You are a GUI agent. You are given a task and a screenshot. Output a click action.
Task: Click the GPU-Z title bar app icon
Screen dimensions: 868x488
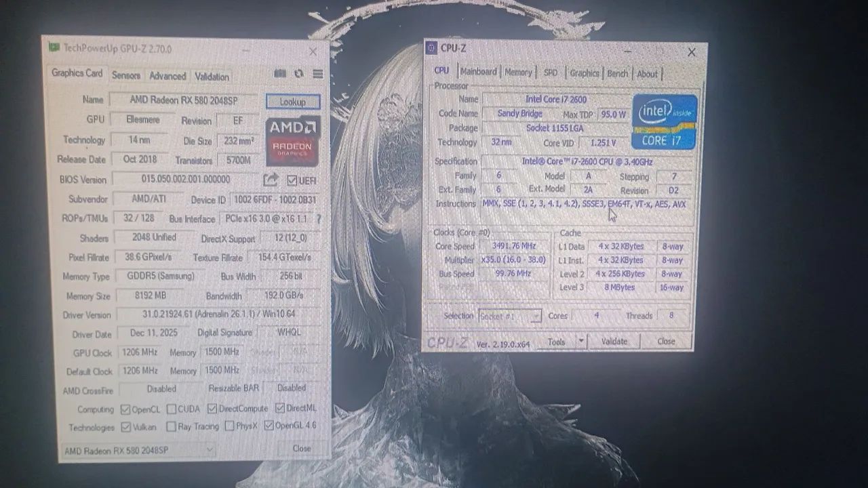(x=54, y=47)
